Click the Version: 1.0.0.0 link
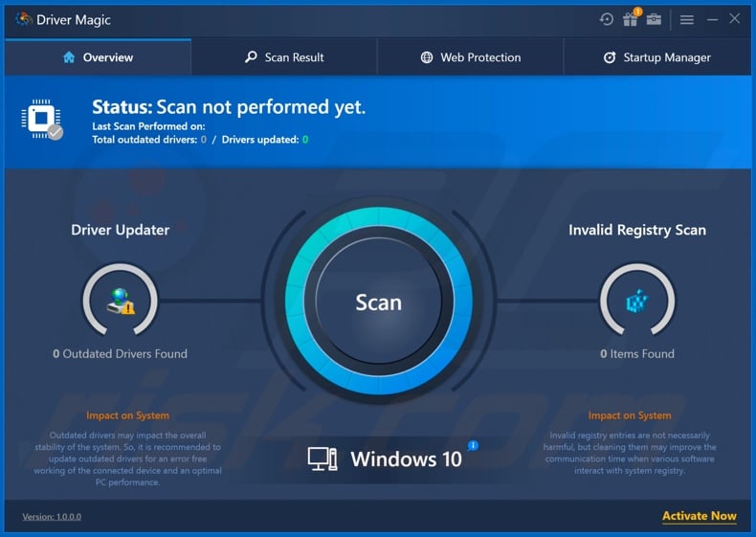 (x=52, y=517)
